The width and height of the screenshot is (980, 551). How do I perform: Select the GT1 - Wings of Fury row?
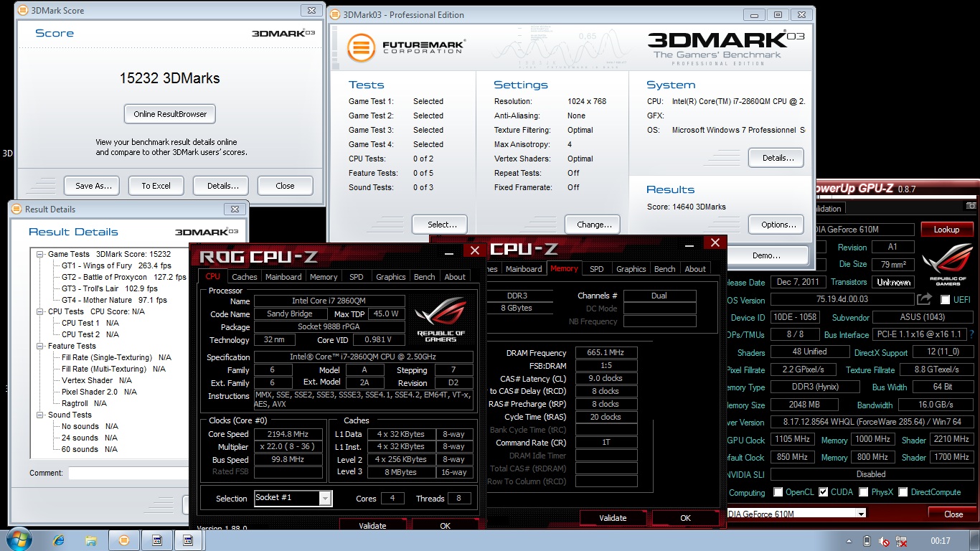pyautogui.click(x=116, y=265)
